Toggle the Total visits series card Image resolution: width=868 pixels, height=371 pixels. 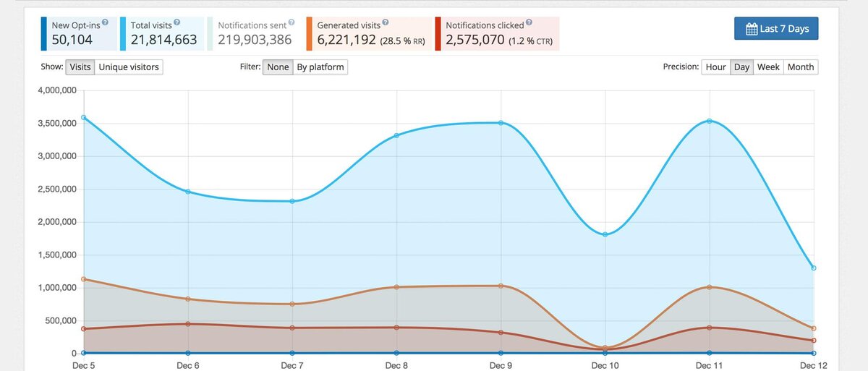(162, 33)
